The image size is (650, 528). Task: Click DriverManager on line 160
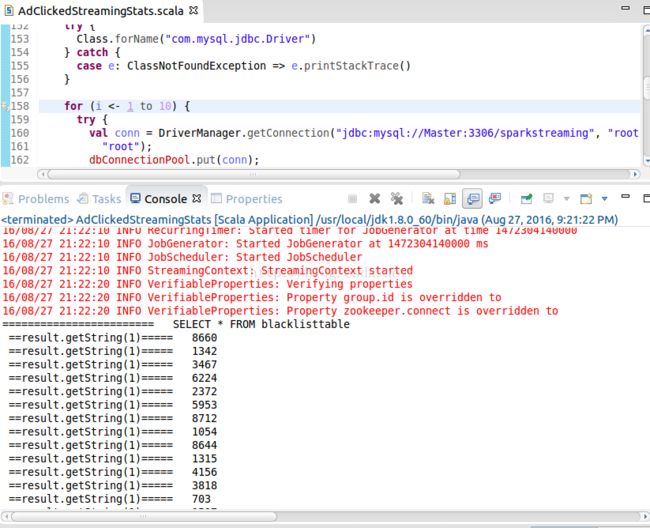[x=199, y=133]
